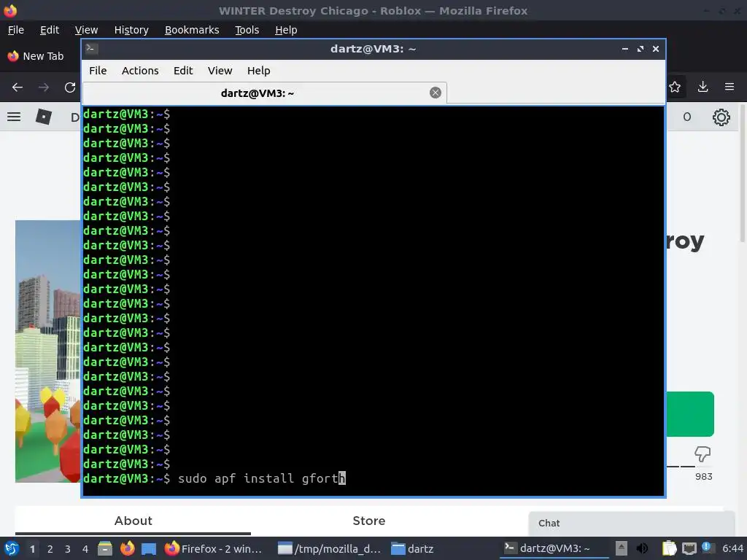The image size is (747, 560).
Task: Open Firefox File menu
Action: point(16,30)
